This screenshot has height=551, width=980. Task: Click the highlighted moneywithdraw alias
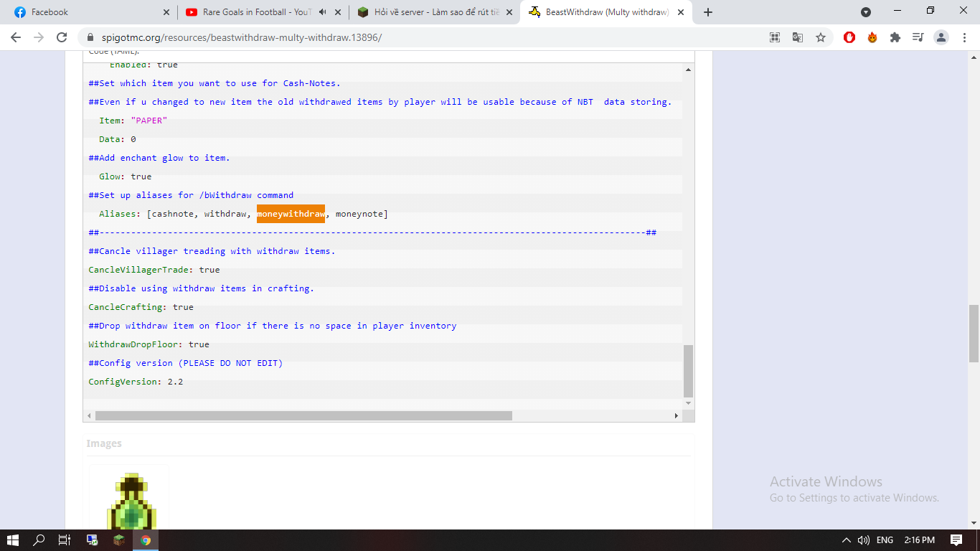291,214
